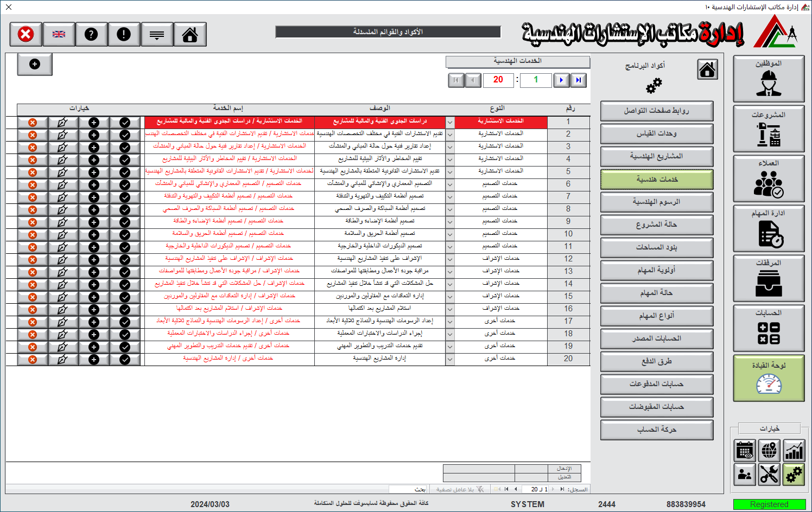
Task: Click the green خدمات هندسية button
Action: point(657,180)
